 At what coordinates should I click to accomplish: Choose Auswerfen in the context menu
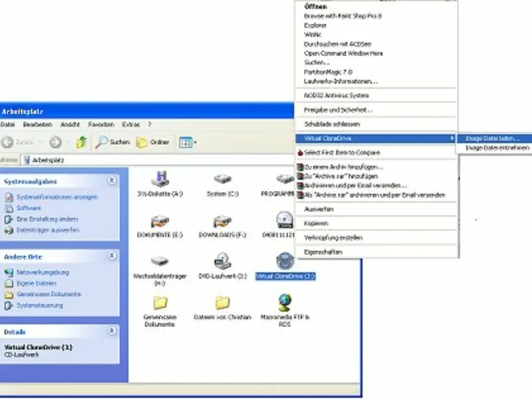click(376, 209)
